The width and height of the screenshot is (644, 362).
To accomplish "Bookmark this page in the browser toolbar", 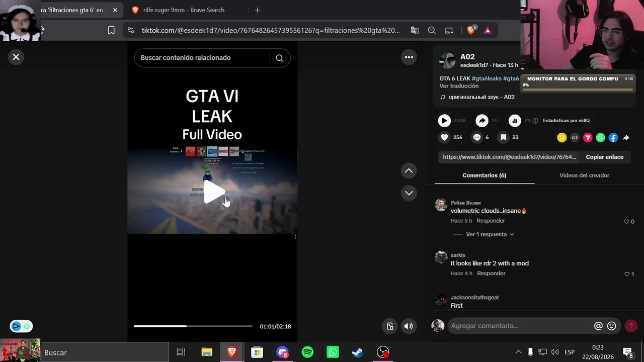I will coord(111,31).
